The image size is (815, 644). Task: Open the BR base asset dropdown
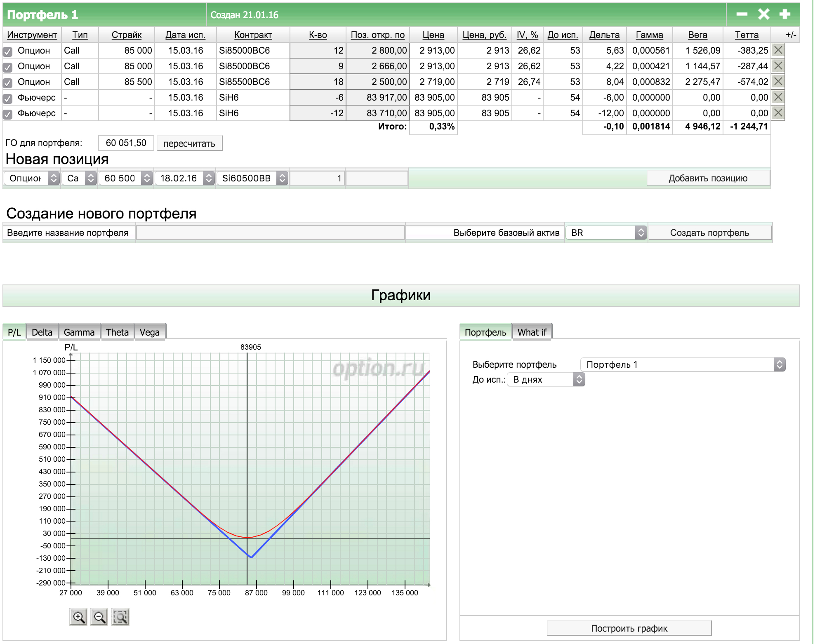(606, 233)
